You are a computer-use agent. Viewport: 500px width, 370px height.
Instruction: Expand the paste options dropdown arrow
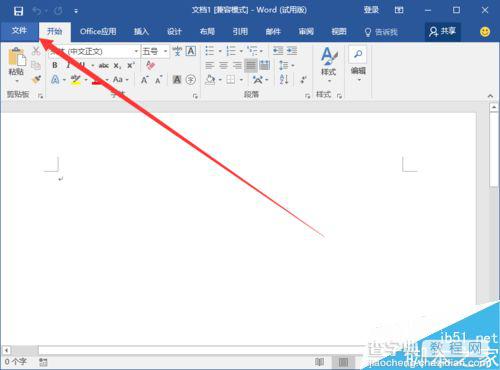pos(17,81)
